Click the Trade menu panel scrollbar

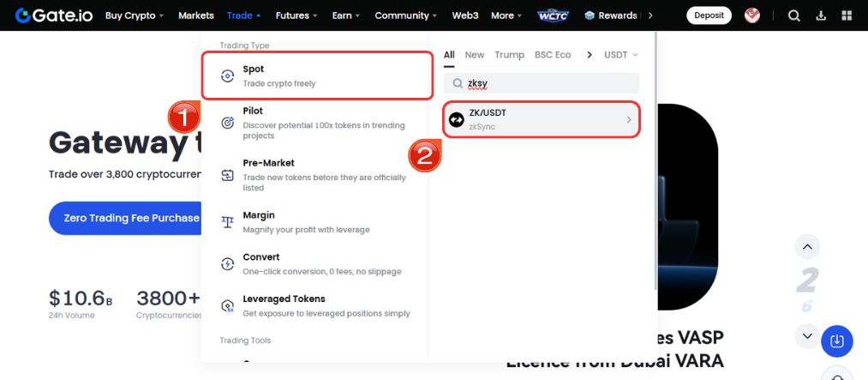point(656,160)
